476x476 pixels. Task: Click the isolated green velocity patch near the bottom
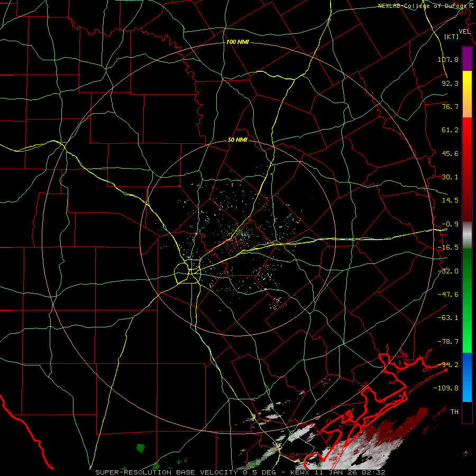click(141, 448)
